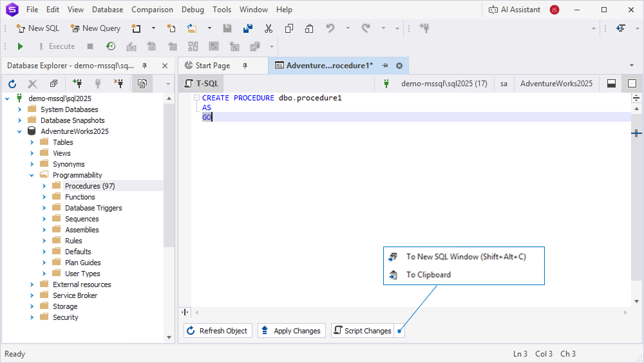Viewport: 644px width, 363px height.
Task: Pin the Adventure...rocedure1 document tab
Action: tap(385, 66)
